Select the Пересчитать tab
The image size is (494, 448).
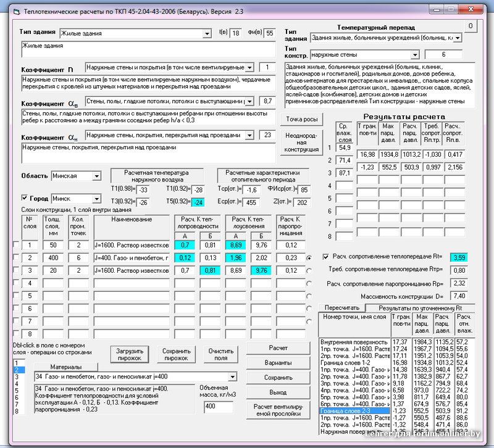point(338,307)
